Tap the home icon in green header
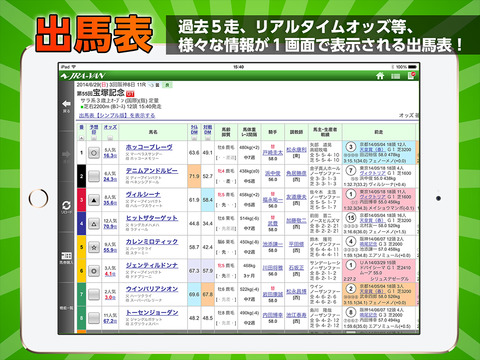The width and height of the screenshot is (480, 360). tap(380, 76)
